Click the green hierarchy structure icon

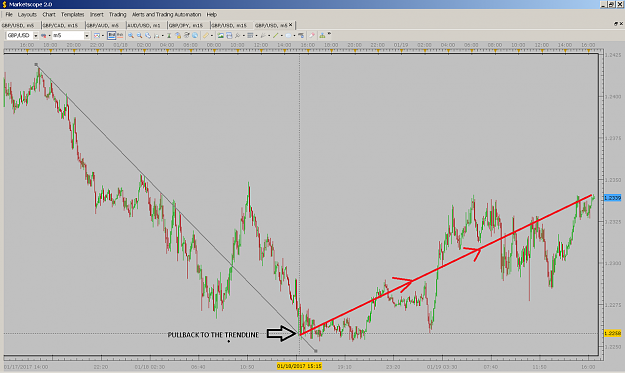pos(322,36)
